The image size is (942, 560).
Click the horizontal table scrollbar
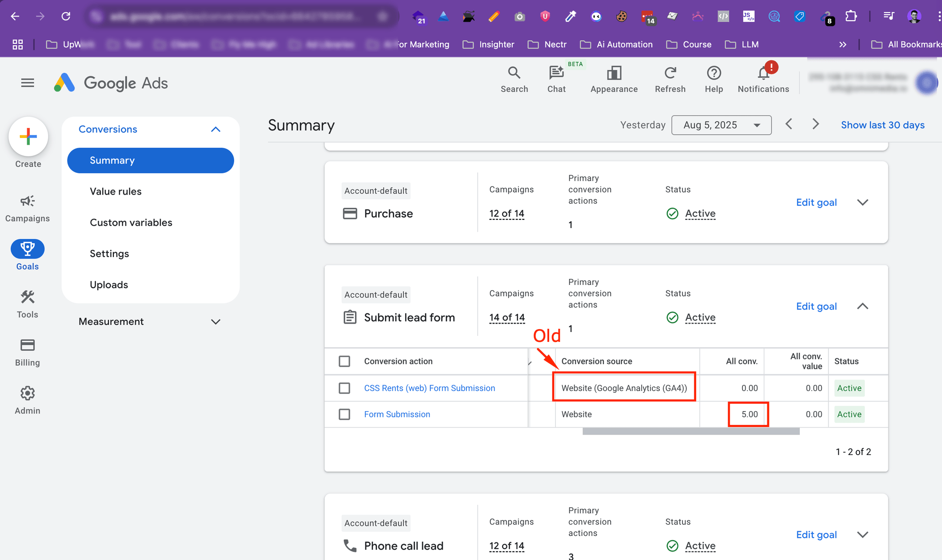[x=691, y=431]
